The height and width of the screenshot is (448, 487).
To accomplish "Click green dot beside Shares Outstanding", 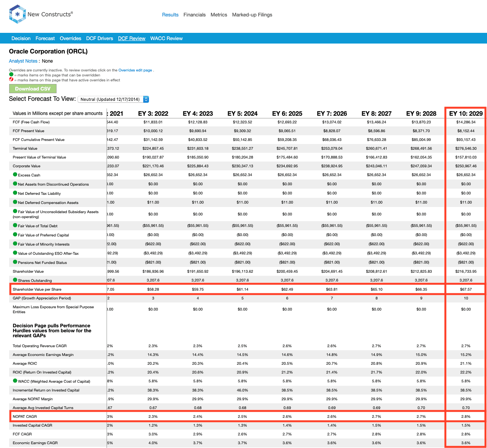I will (15, 280).
